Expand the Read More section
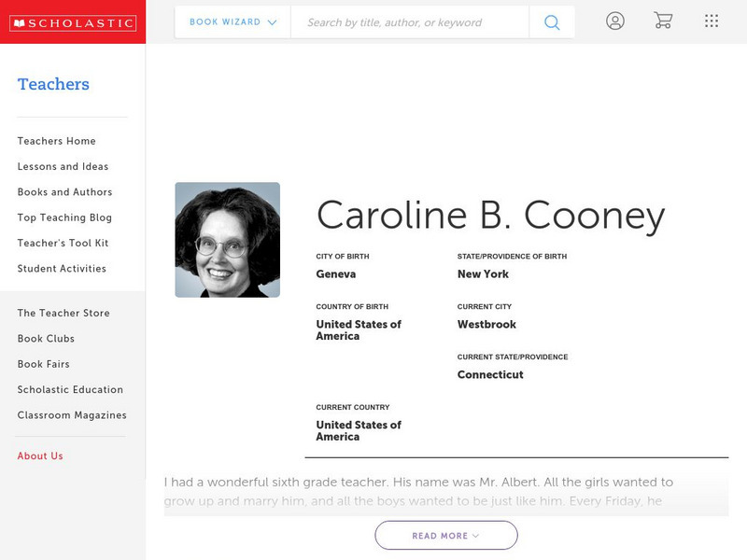Screen dimensions: 747x560 click(445, 535)
